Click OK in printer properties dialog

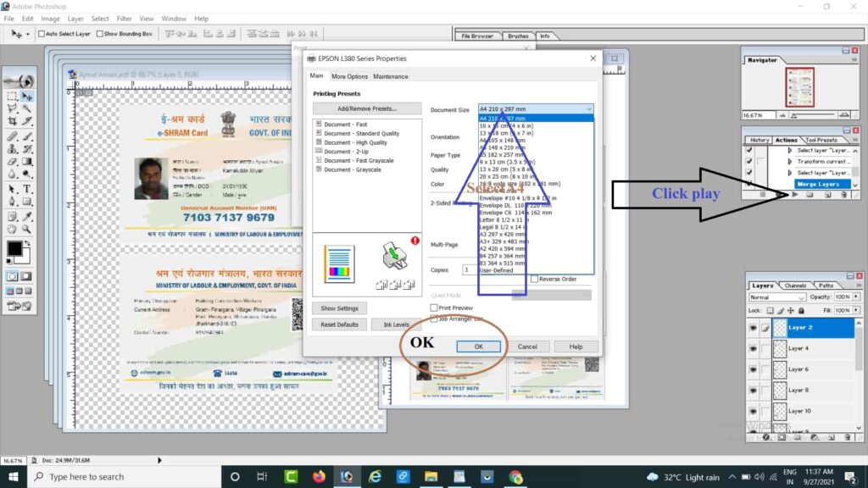(478, 347)
